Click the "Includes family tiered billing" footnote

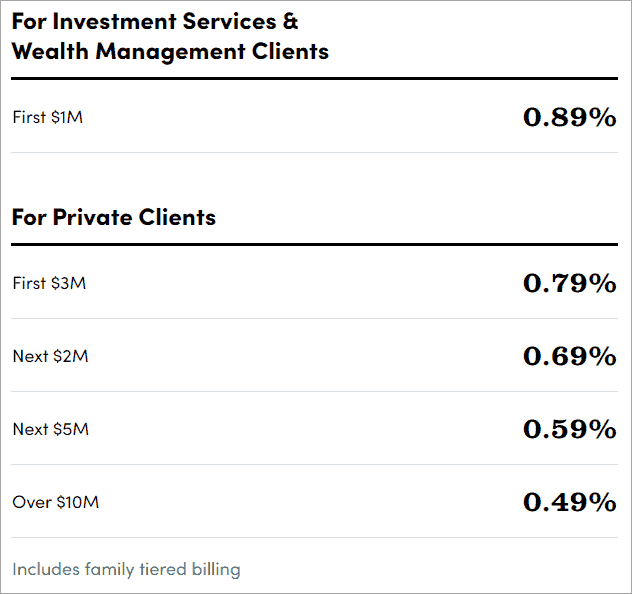pos(126,570)
